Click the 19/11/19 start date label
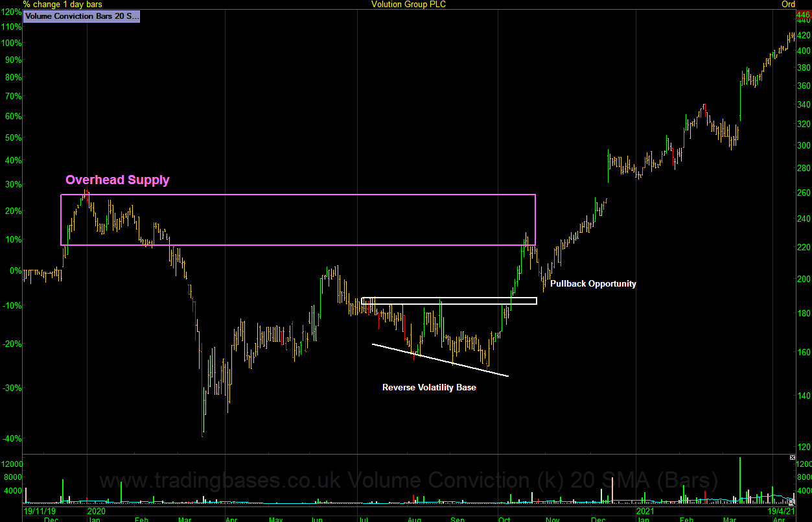The image size is (812, 522). click(39, 511)
